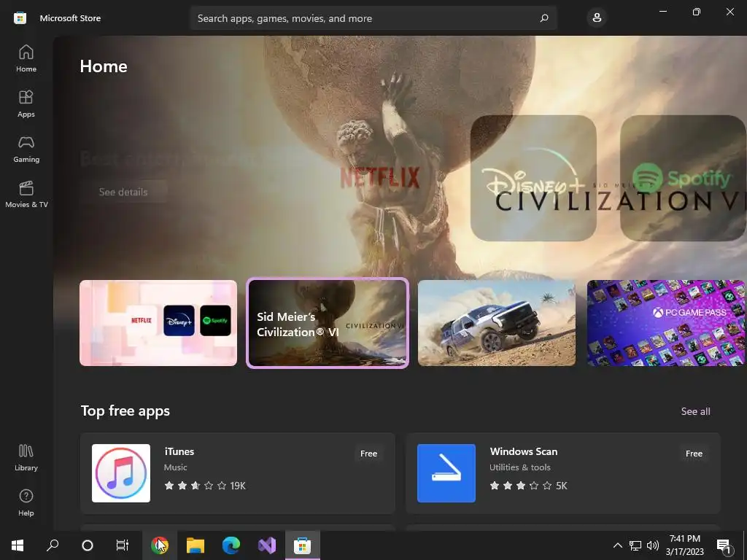The width and height of the screenshot is (747, 560).
Task: Open the Home section in sidebar
Action: click(x=26, y=58)
